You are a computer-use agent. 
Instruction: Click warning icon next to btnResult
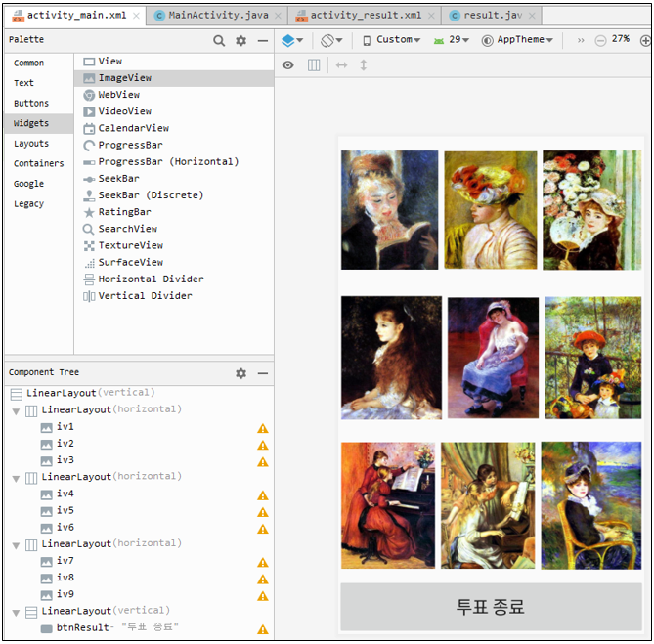[263, 629]
